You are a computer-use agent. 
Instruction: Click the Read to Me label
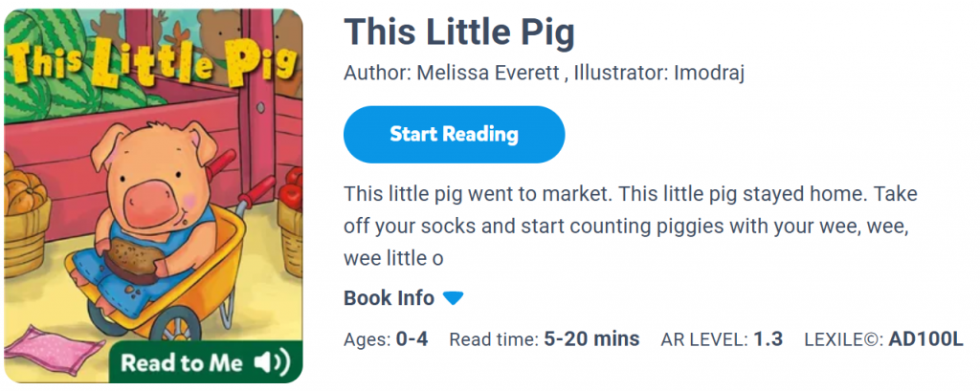[x=185, y=362]
